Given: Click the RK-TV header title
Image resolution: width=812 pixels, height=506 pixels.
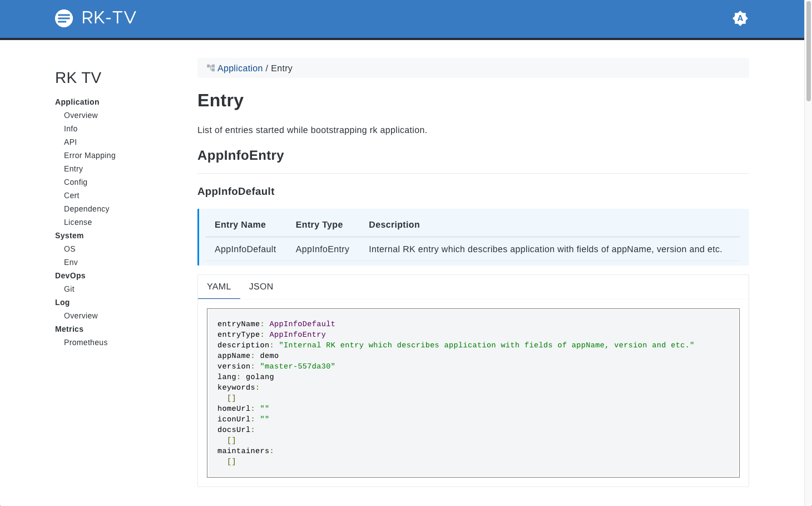Looking at the screenshot, I should point(109,18).
